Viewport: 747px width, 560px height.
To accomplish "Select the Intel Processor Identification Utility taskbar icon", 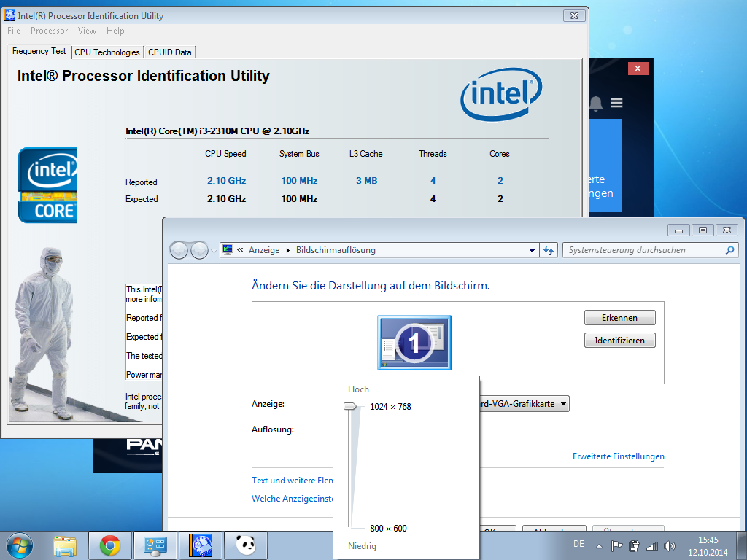I will point(201,545).
